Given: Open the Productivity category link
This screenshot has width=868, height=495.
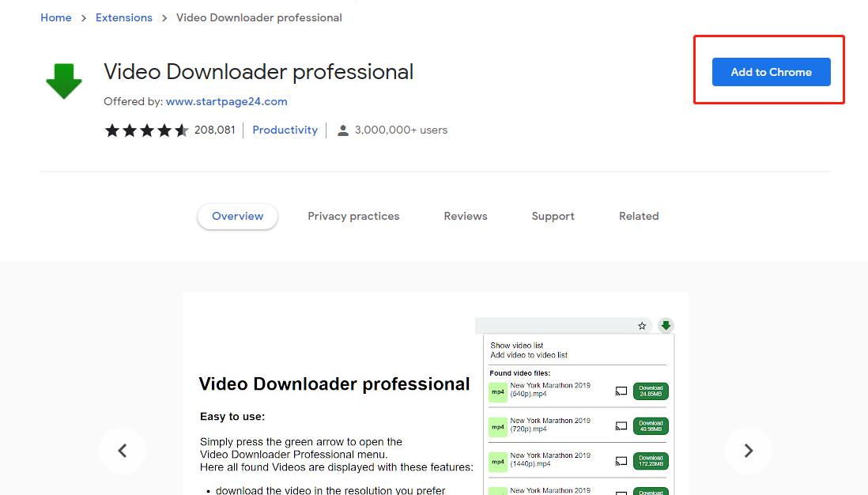Looking at the screenshot, I should tap(285, 130).
